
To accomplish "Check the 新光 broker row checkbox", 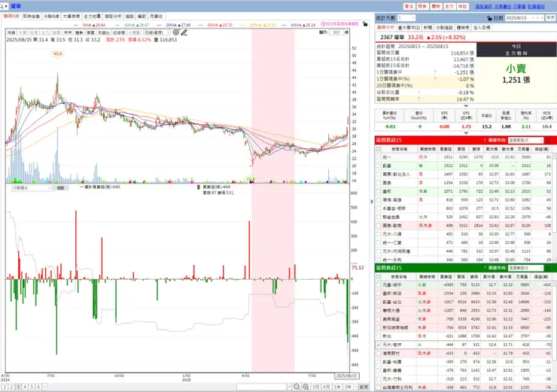I will click(379, 336).
